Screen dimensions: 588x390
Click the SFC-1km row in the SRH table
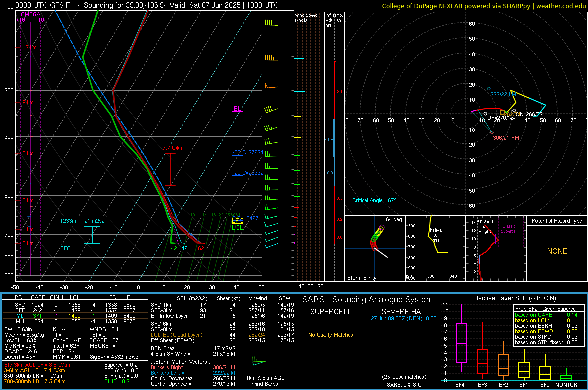222,305
